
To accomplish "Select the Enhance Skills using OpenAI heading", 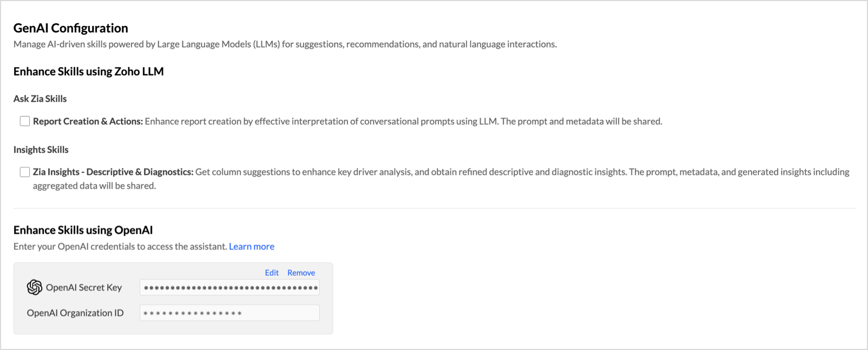I will point(83,230).
